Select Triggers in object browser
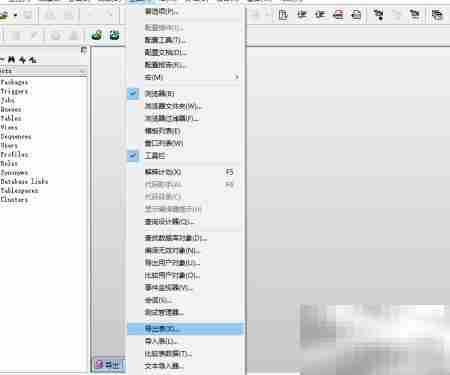This screenshot has width=450, height=375. pyautogui.click(x=14, y=91)
